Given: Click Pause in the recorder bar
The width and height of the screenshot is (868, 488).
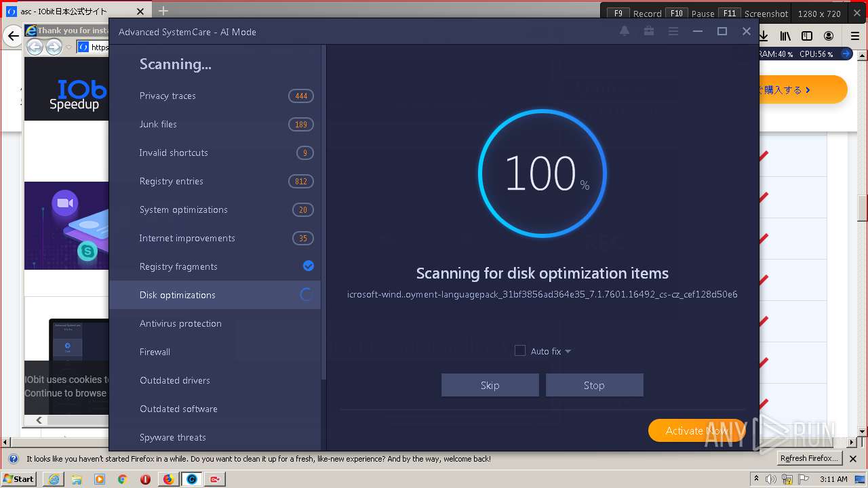Looking at the screenshot, I should tap(703, 14).
